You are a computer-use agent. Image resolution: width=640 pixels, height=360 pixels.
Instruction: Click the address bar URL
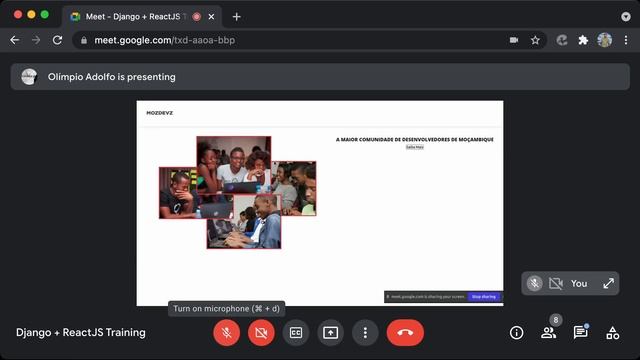point(164,40)
